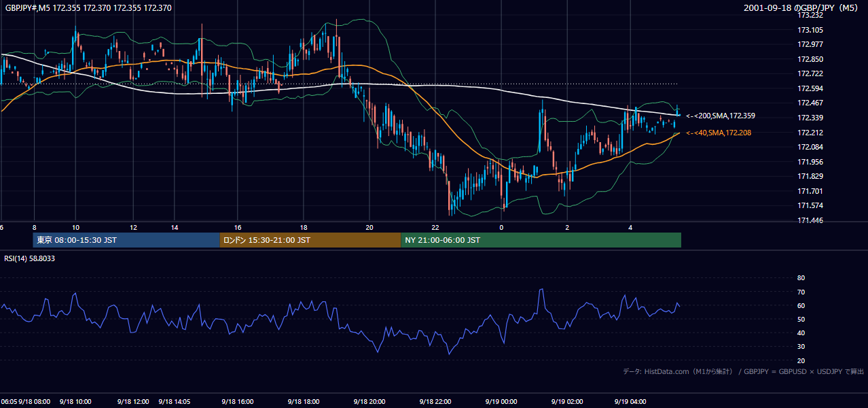This screenshot has width=868, height=408.
Task: Click hour label 14 under price chart
Action: pyautogui.click(x=175, y=228)
